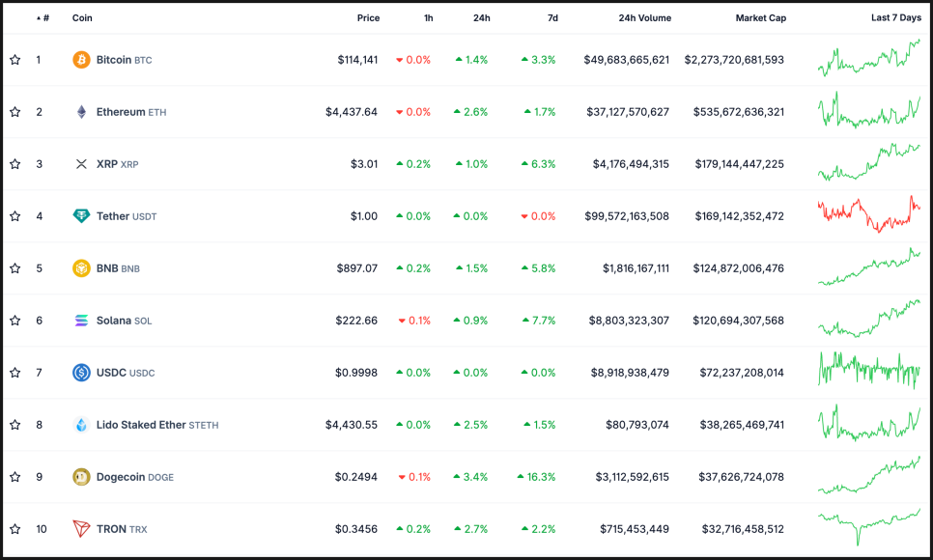933x560 pixels.
Task: Click the Solana logo icon
Action: tap(81, 321)
